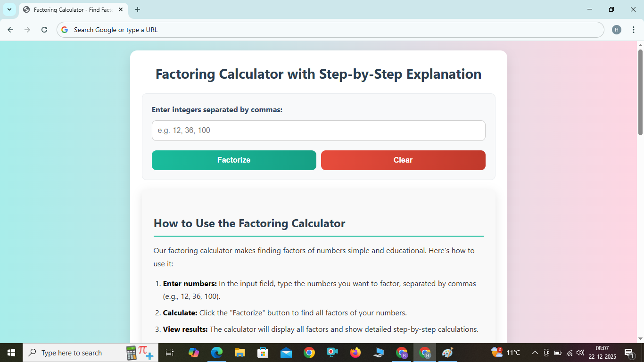The image size is (644, 362).
Task: Launch Copilot from the taskbar
Action: 194,352
